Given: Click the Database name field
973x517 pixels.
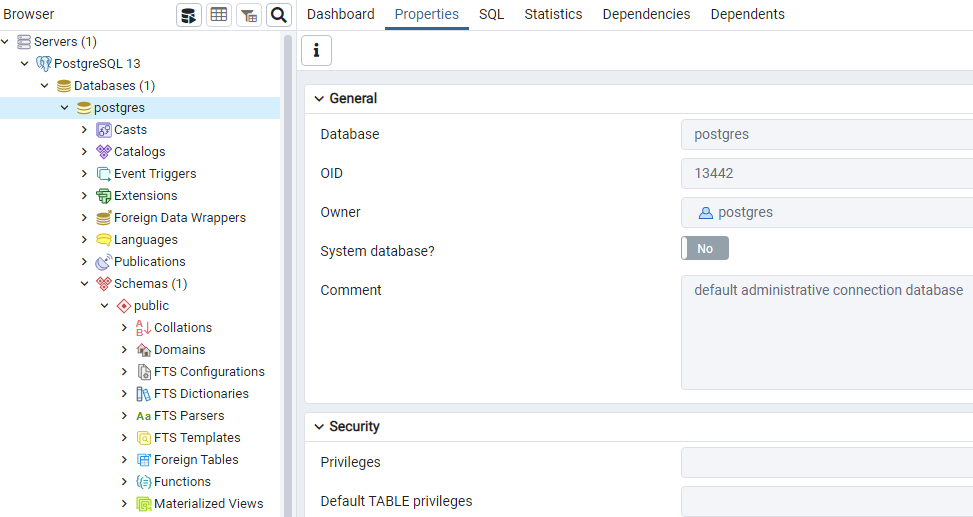Looking at the screenshot, I should [827, 135].
